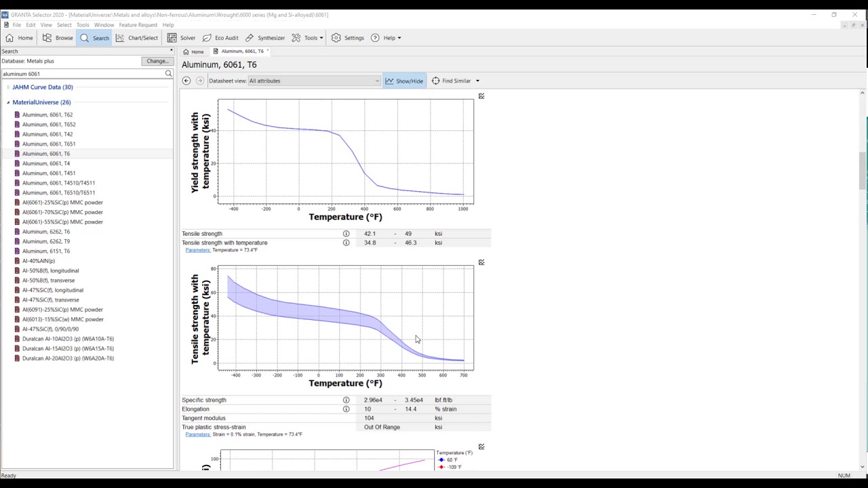Select Al-50%B(f), longitudinal record
The image size is (868, 488).
(x=50, y=270)
